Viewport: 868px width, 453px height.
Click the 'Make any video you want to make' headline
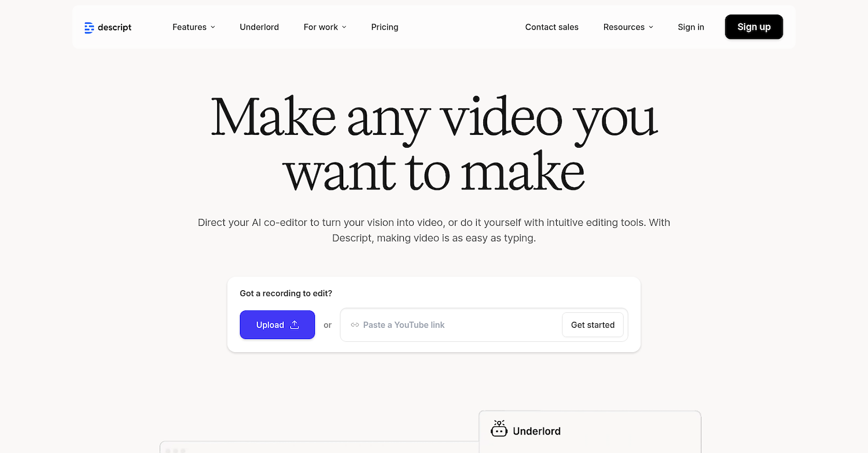pyautogui.click(x=434, y=143)
